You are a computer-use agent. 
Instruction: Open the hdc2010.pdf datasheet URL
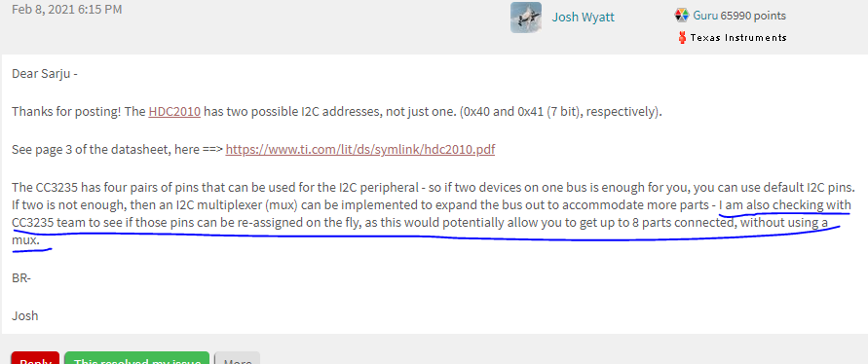[x=360, y=149]
